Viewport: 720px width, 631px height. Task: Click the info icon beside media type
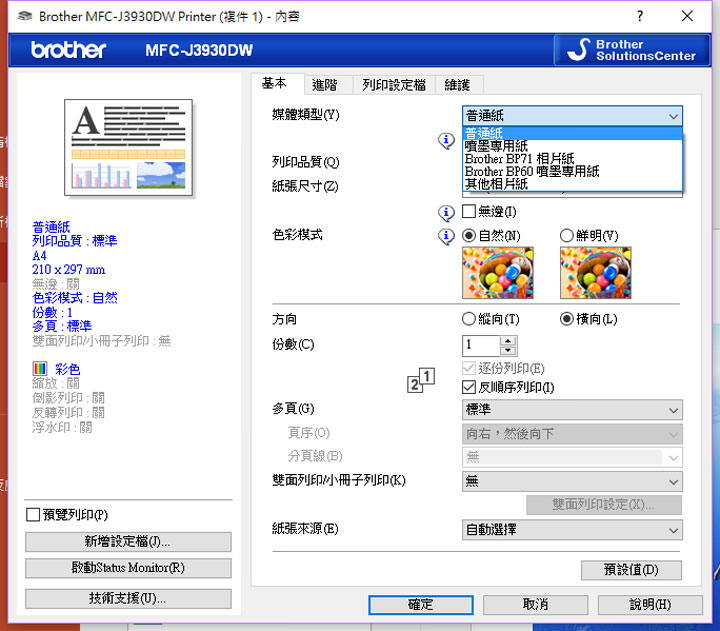click(446, 141)
